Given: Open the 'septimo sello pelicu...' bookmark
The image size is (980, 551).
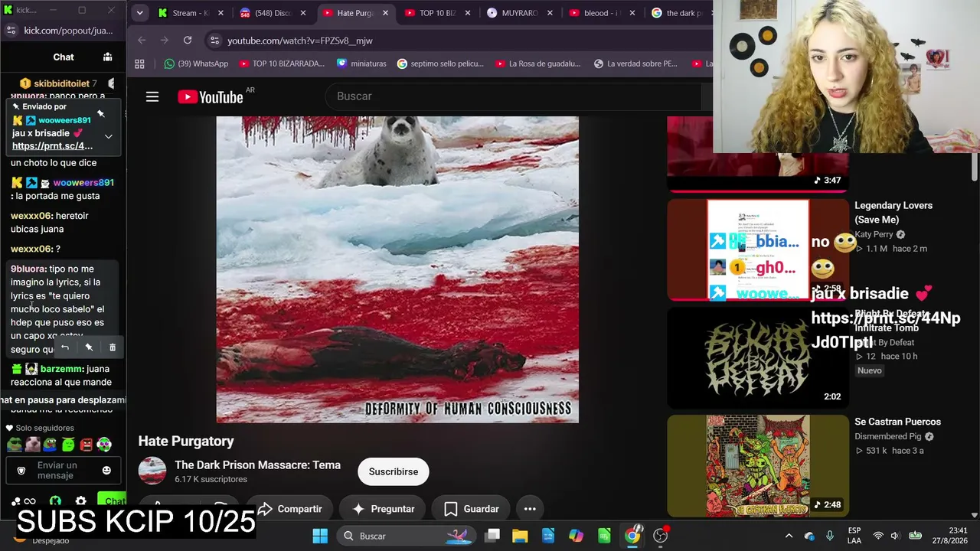Looking at the screenshot, I should [x=440, y=64].
